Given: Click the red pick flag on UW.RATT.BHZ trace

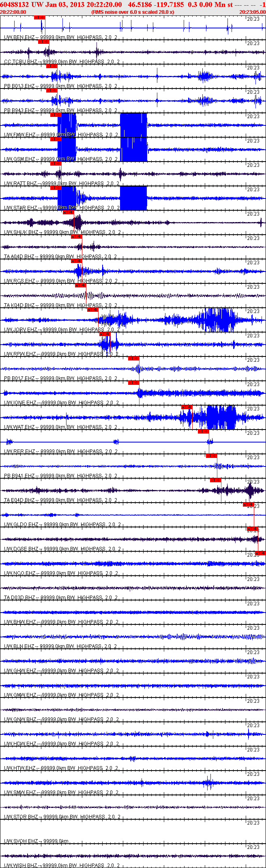Looking at the screenshot, I should [x=56, y=164].
